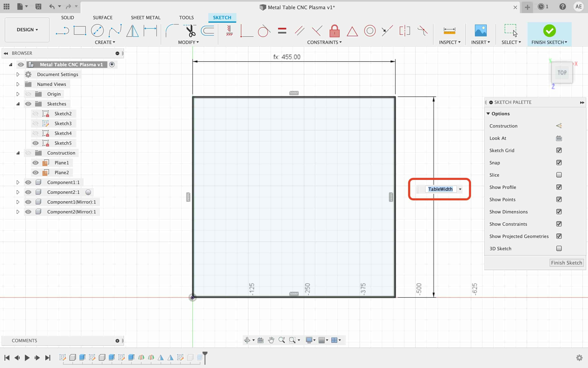The image size is (588, 368).
Task: Save the document with floppy icon
Action: pyautogui.click(x=38, y=7)
